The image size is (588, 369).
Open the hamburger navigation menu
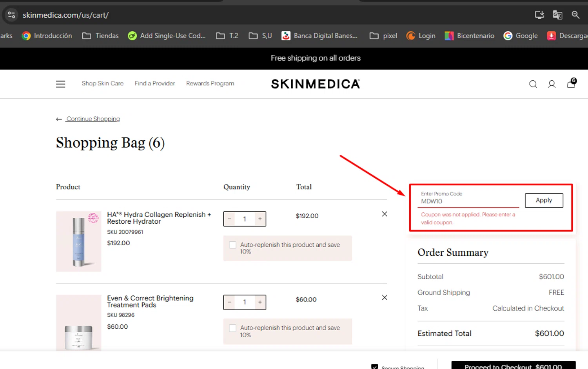click(x=60, y=84)
